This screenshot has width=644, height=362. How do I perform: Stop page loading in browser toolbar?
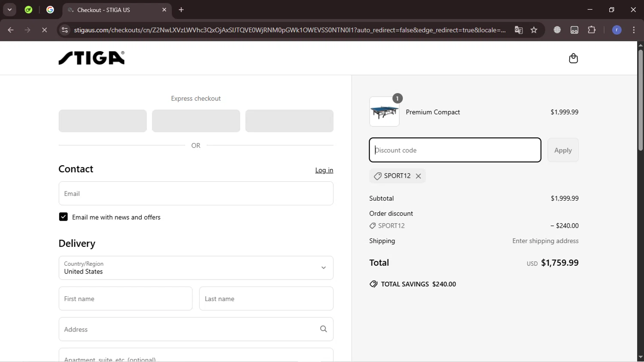pos(44,30)
